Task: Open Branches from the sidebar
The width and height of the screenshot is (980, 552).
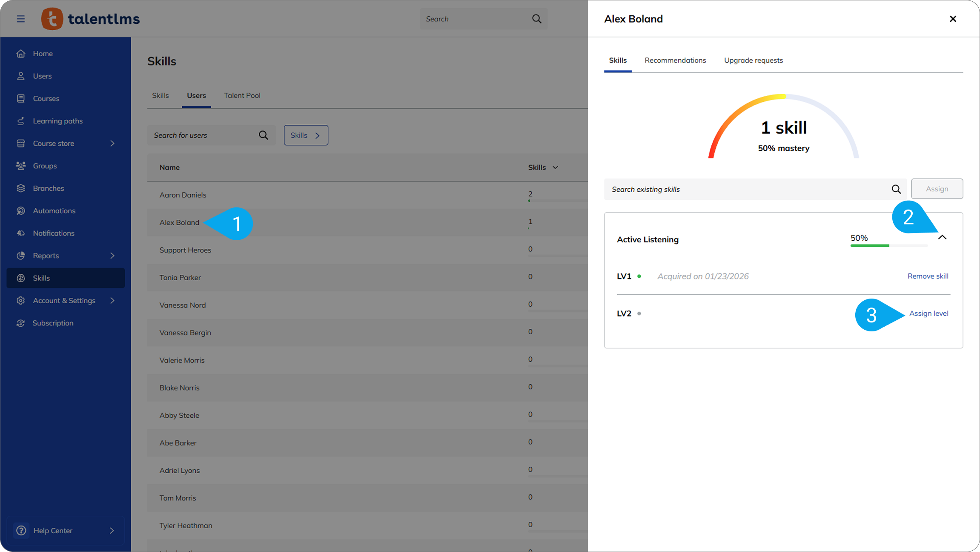Action: (x=48, y=188)
